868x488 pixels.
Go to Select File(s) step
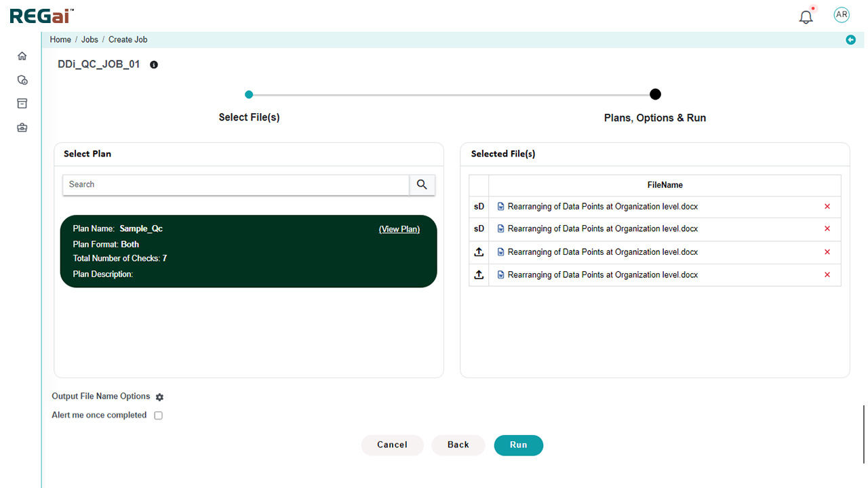coord(249,95)
